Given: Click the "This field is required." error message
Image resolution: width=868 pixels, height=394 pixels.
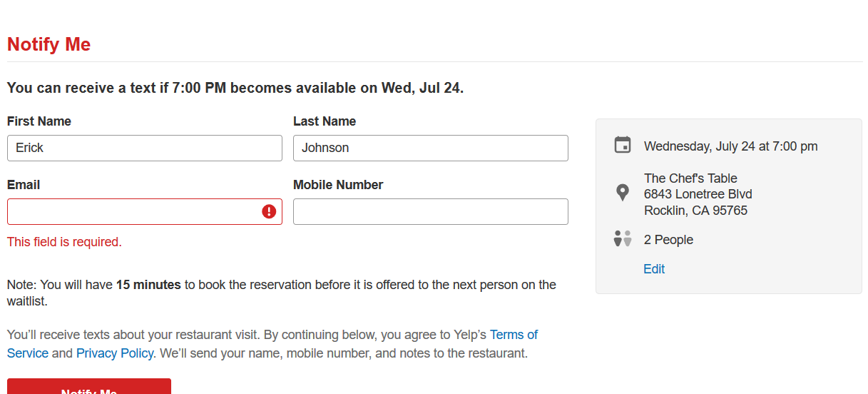Looking at the screenshot, I should 64,242.
